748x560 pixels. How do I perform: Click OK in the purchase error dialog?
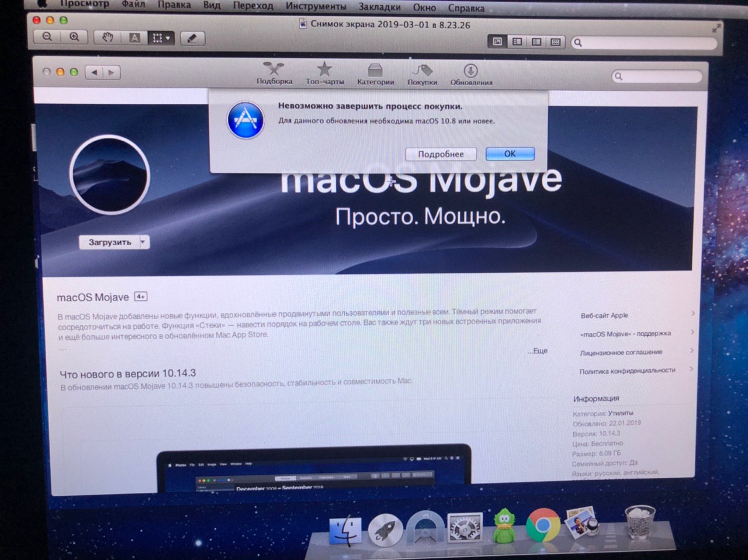(x=510, y=154)
